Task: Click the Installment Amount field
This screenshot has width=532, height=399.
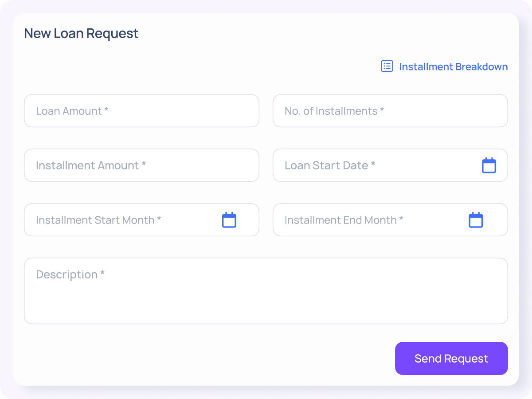Action: (x=141, y=165)
